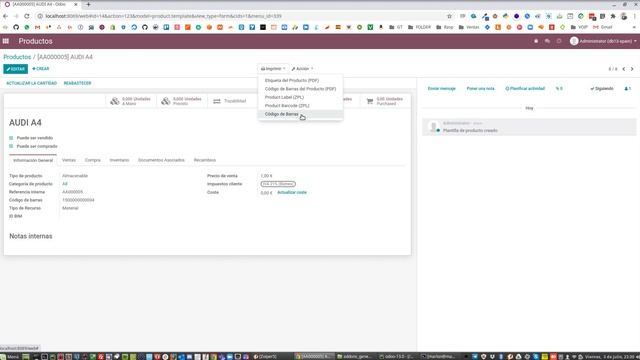Click the CREAR button

[40, 69]
